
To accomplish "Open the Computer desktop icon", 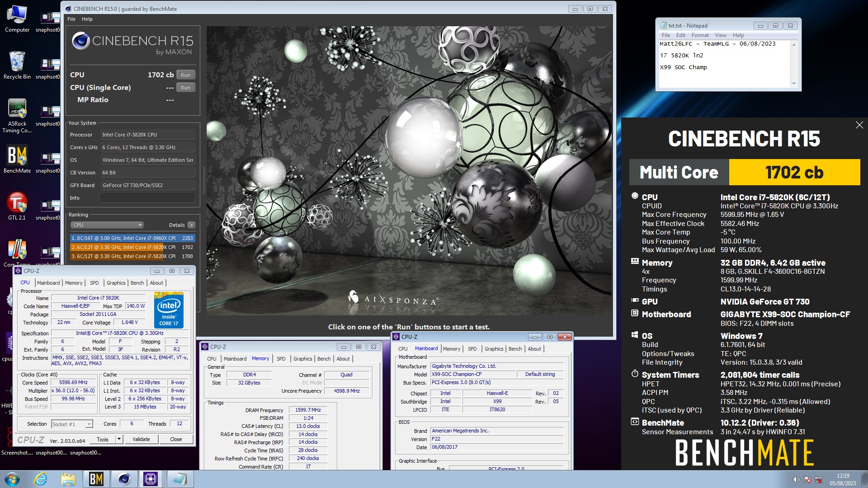I will [x=17, y=19].
